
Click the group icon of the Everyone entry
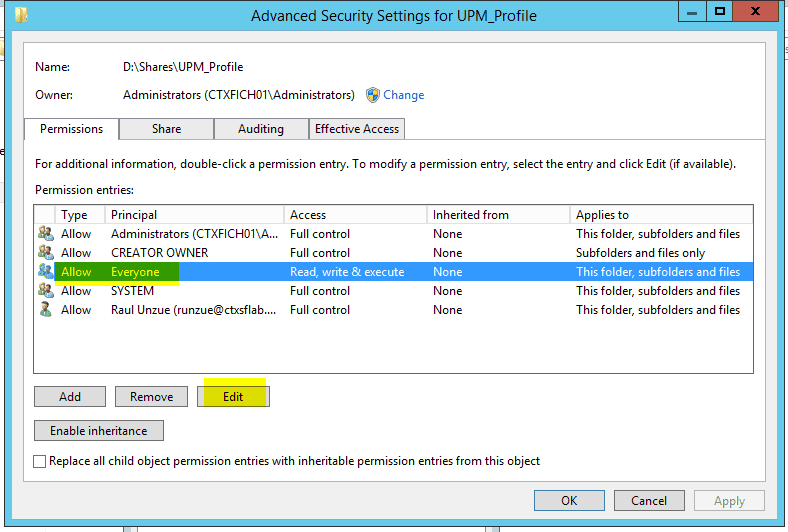click(46, 272)
